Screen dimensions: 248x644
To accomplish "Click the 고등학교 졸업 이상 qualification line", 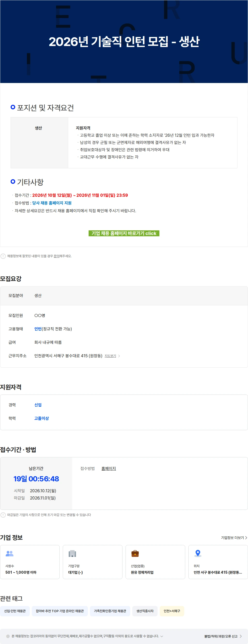I will [x=147, y=135].
